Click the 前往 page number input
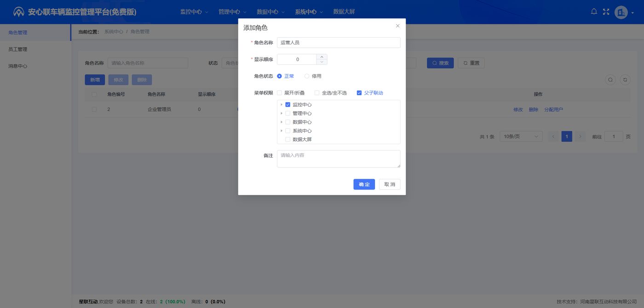 614,137
